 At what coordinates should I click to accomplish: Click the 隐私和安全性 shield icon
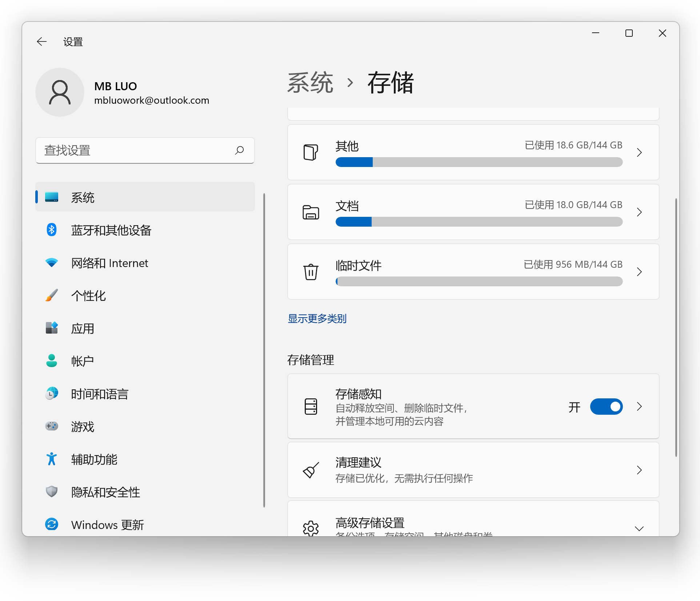pos(52,491)
